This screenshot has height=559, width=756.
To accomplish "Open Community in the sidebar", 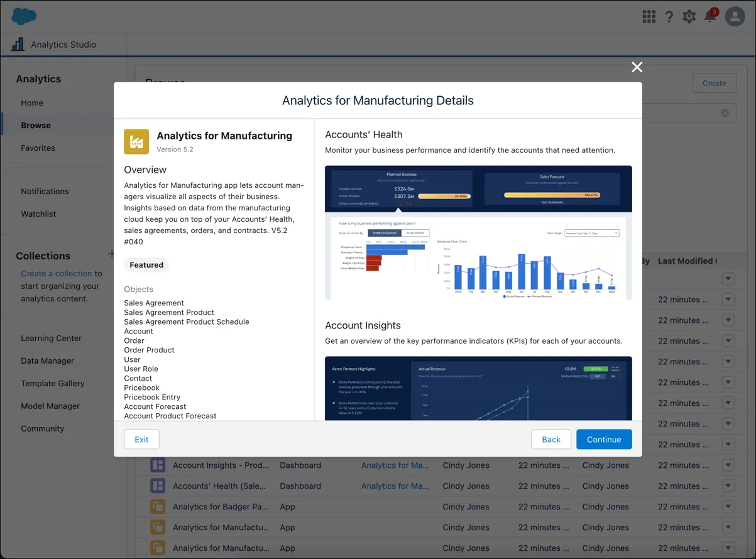I will click(x=43, y=429).
